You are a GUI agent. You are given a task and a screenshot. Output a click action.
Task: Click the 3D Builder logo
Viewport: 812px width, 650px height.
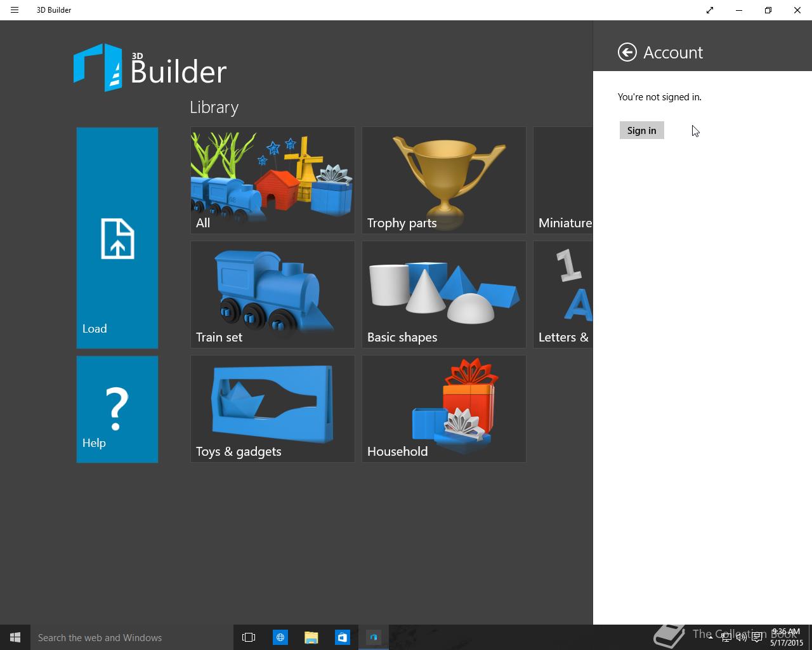coord(150,67)
